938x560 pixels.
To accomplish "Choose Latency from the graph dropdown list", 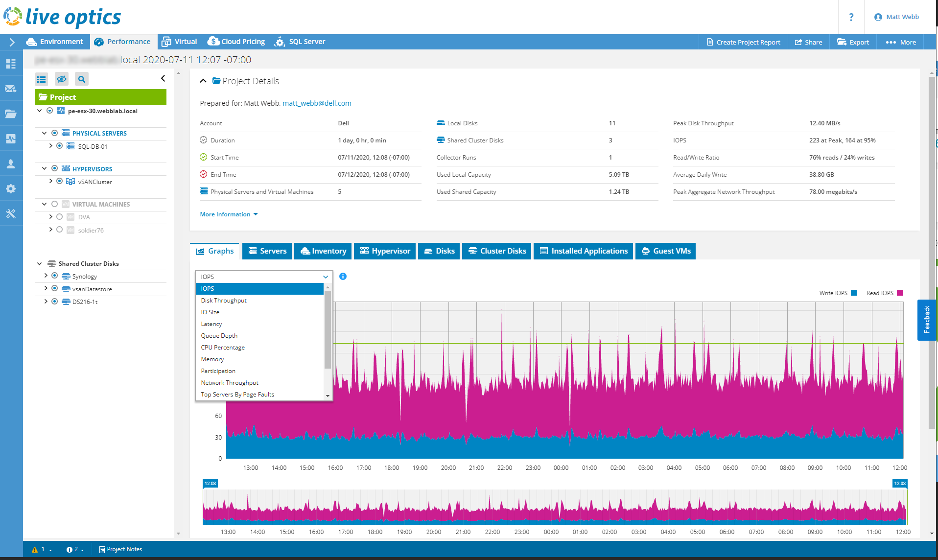I will pyautogui.click(x=211, y=324).
